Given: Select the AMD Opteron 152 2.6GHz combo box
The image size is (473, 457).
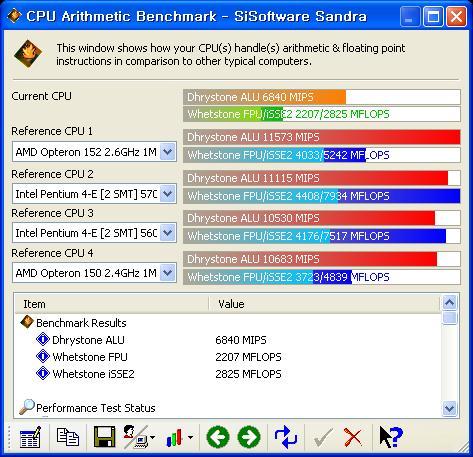Looking at the screenshot, I should click(94, 152).
